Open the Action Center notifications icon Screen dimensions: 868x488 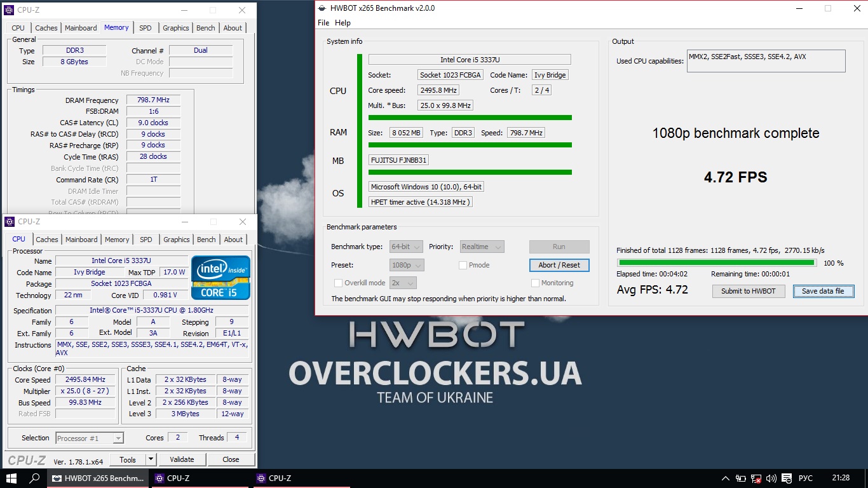click(787, 478)
